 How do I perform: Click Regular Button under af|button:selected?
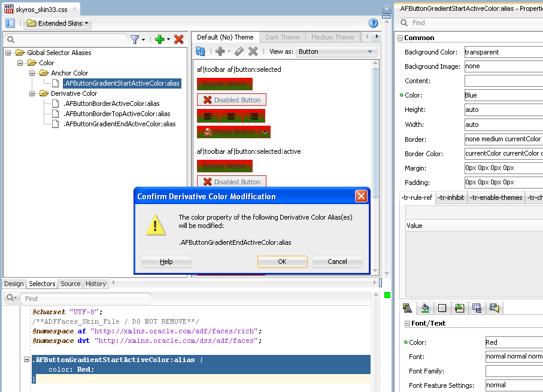[x=225, y=84]
